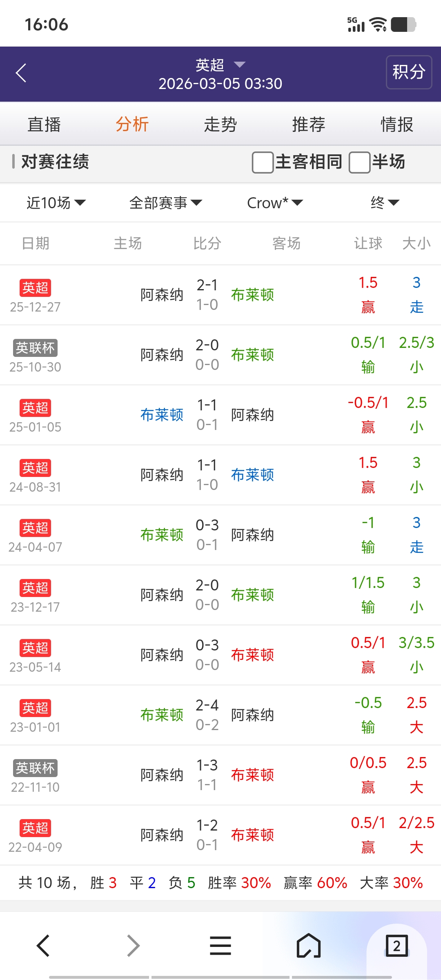Image resolution: width=441 pixels, height=980 pixels.
Task: Open the browser tabs switcher showing 2
Action: click(396, 946)
